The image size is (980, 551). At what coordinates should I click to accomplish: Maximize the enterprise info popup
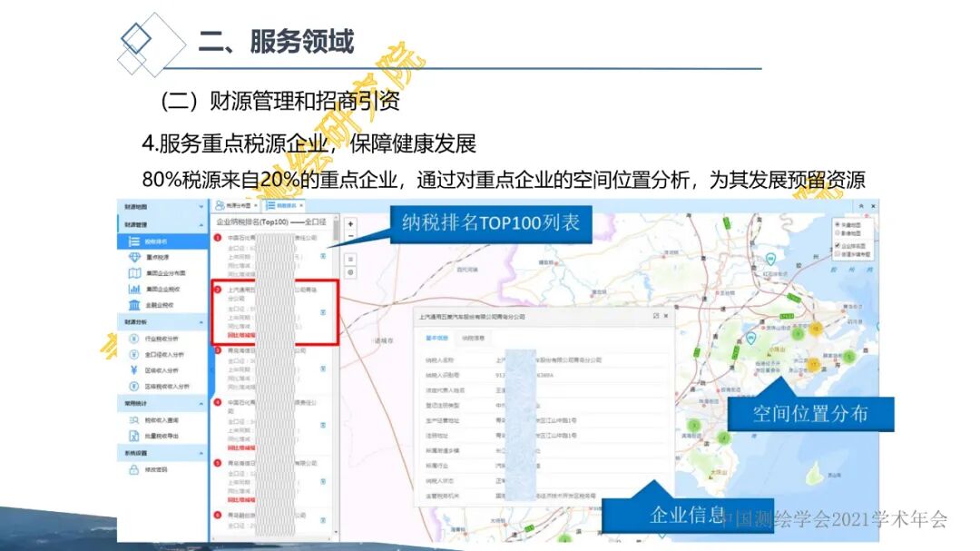(656, 316)
